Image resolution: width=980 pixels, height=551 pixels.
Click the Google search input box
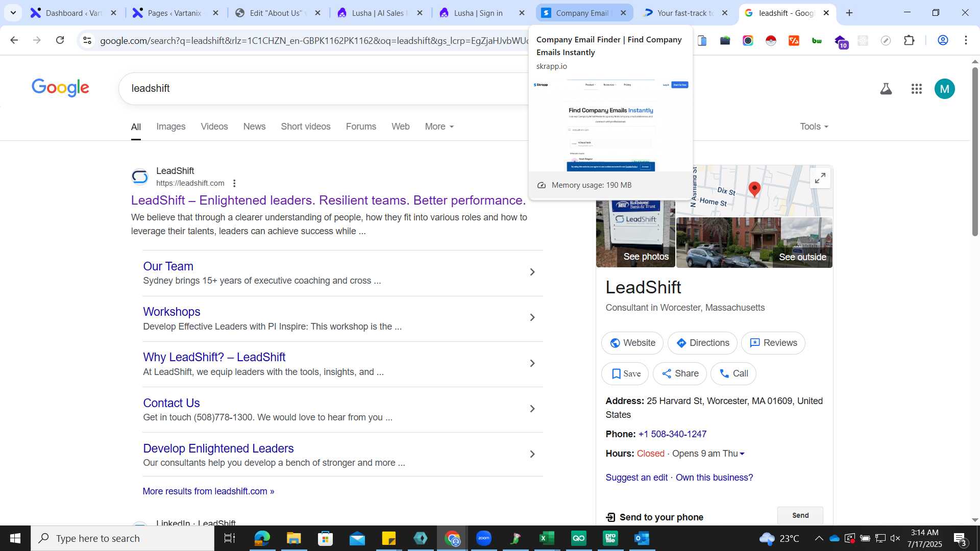[x=327, y=88]
